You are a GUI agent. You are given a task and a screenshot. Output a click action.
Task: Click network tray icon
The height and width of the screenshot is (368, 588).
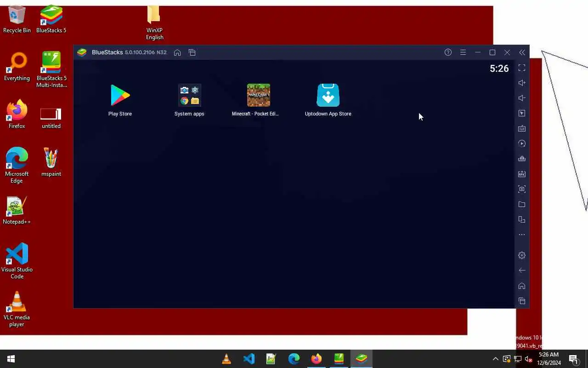pos(517,359)
